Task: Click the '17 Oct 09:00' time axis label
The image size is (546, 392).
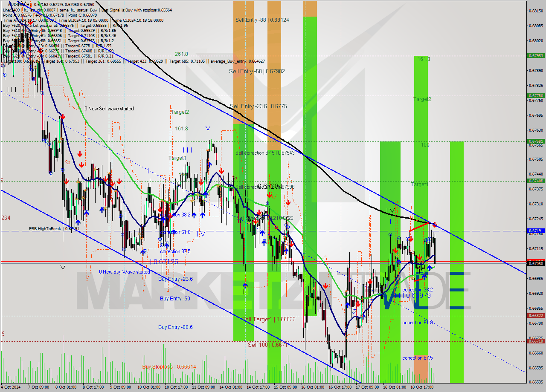Action: tap(366, 387)
